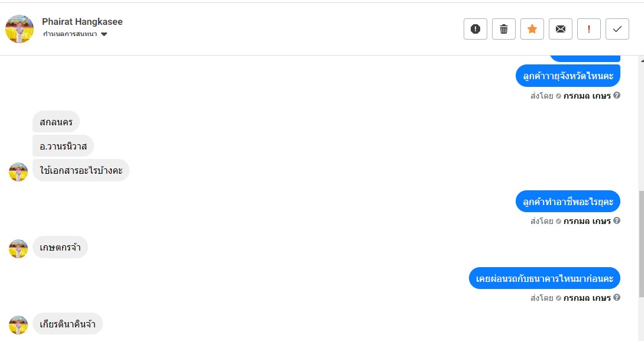Image resolution: width=644 pixels, height=341 pixels.
Task: Click help icon under the occupation question message
Action: tap(617, 221)
